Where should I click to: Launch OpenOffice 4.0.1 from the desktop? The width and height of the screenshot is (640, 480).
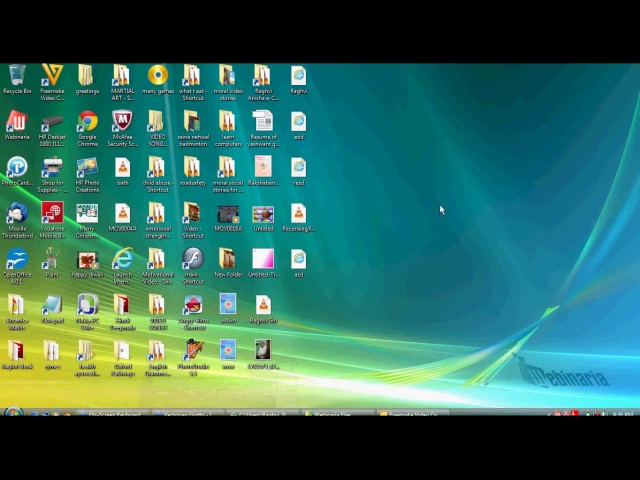point(17,266)
